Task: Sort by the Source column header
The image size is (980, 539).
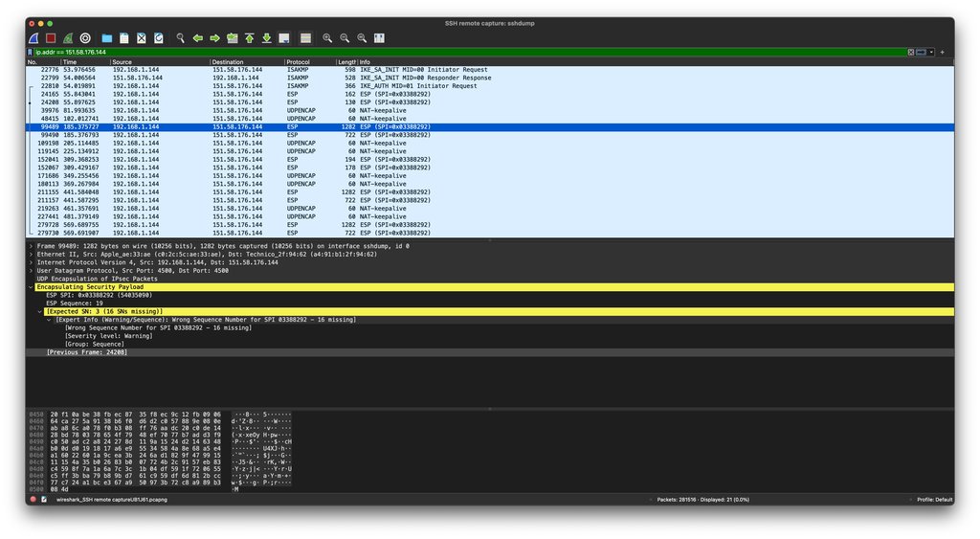Action: tap(160, 62)
